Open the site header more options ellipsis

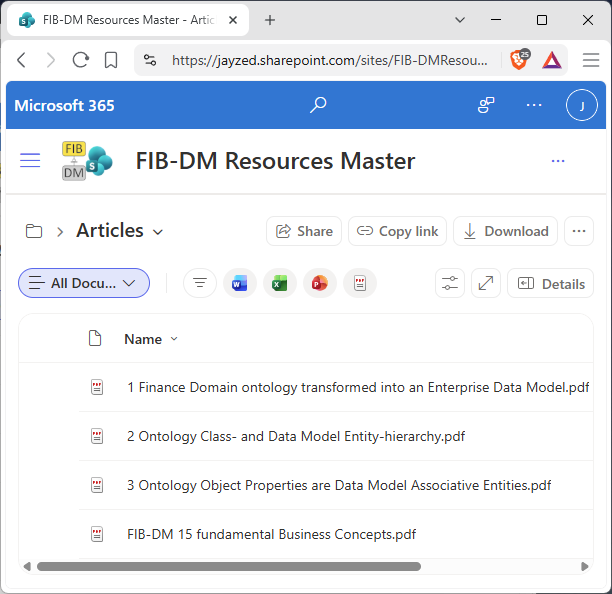tap(558, 161)
